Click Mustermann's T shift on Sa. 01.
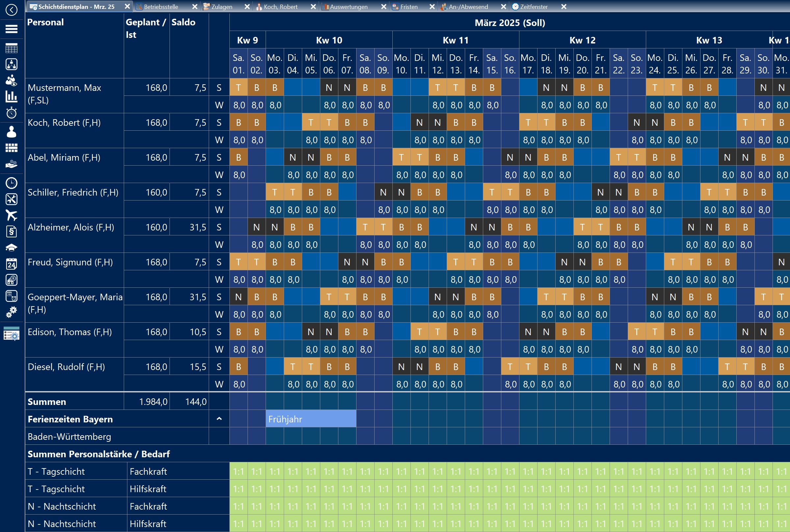 (x=238, y=88)
